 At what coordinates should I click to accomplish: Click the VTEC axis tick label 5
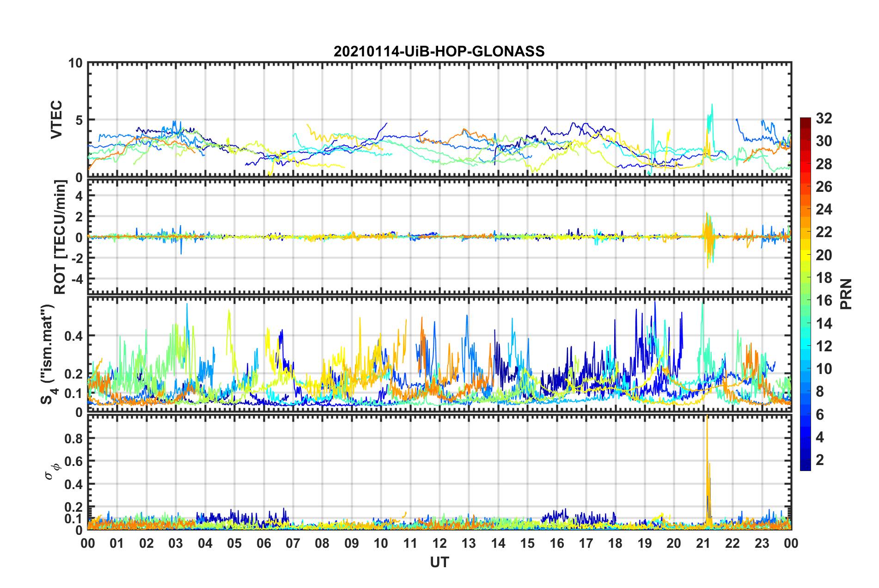79,120
